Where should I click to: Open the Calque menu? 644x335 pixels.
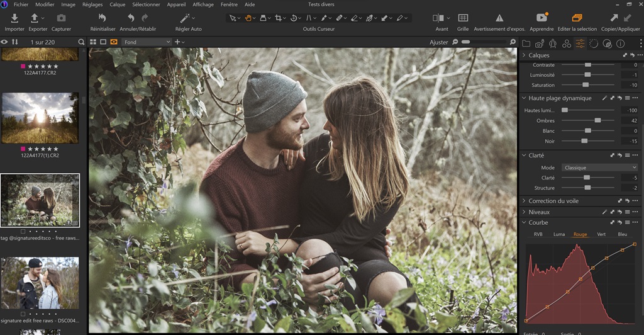[x=117, y=4]
